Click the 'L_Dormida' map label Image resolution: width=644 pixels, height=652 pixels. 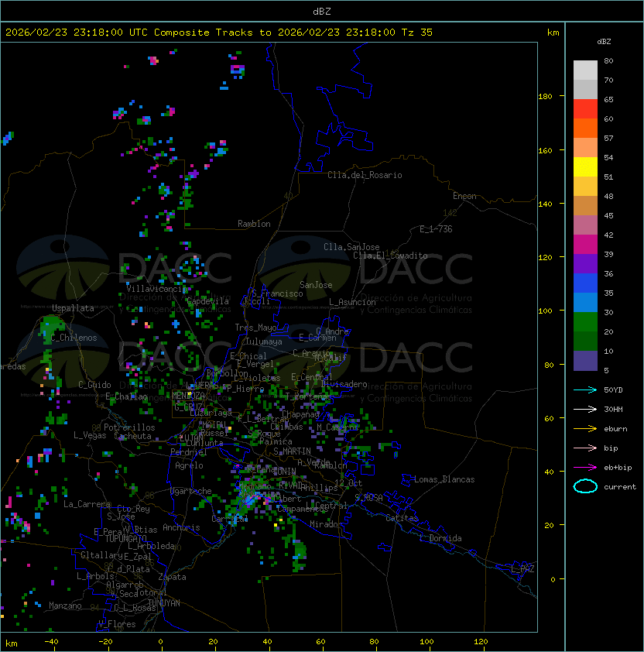click(440, 538)
